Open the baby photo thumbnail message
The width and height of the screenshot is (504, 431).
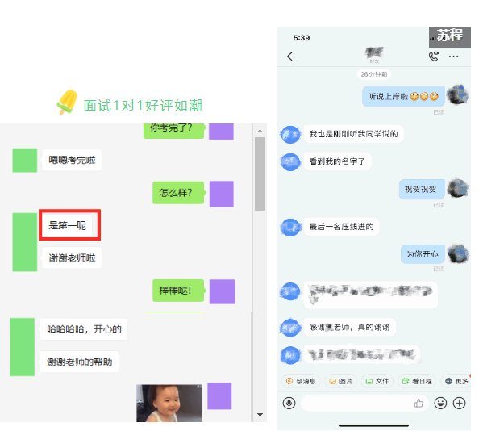[x=169, y=403]
